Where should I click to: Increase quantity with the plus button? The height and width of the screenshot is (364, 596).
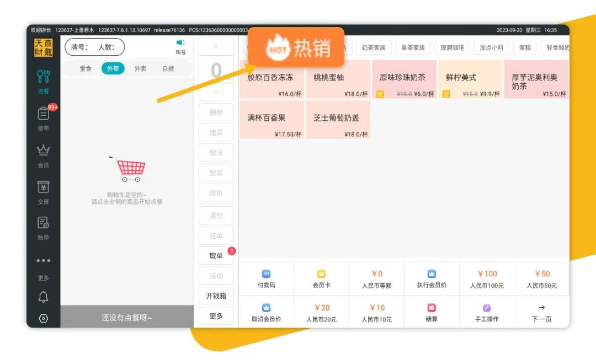pyautogui.click(x=216, y=46)
